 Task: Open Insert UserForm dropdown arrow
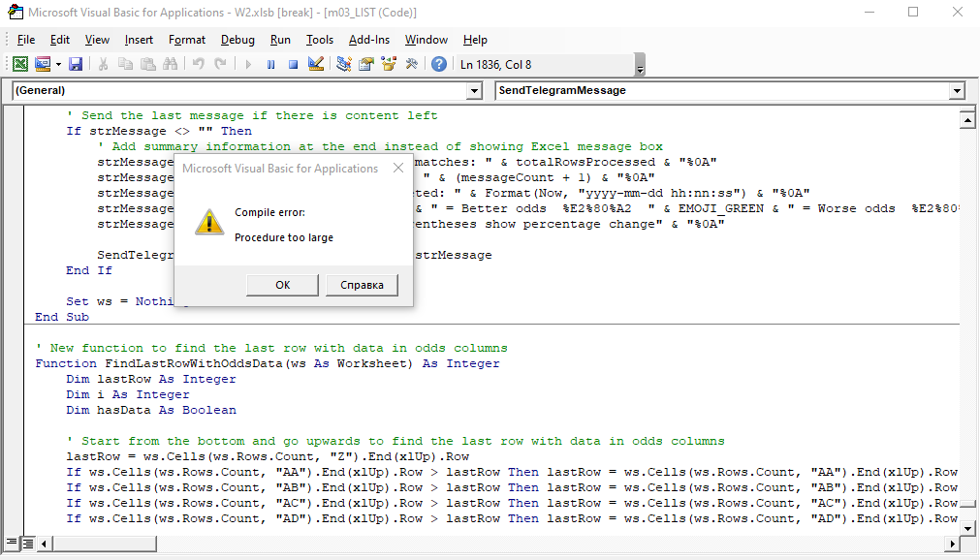click(x=58, y=64)
